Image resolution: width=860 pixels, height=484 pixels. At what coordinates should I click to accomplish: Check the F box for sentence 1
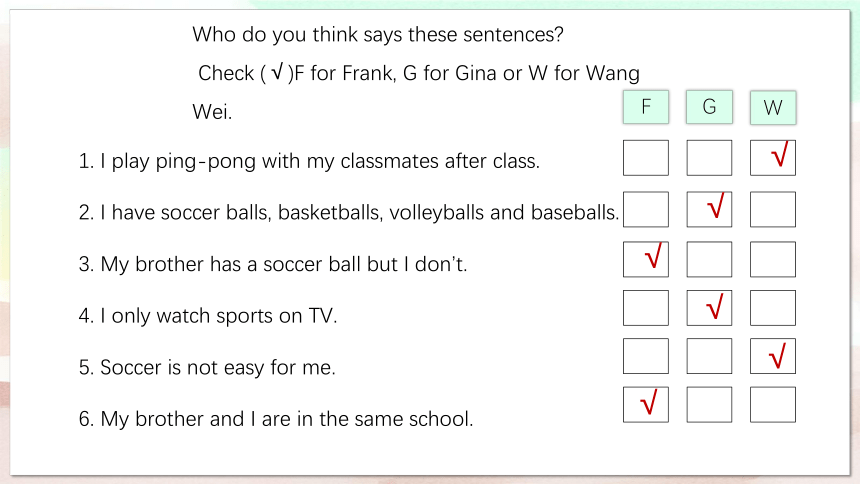coord(646,158)
